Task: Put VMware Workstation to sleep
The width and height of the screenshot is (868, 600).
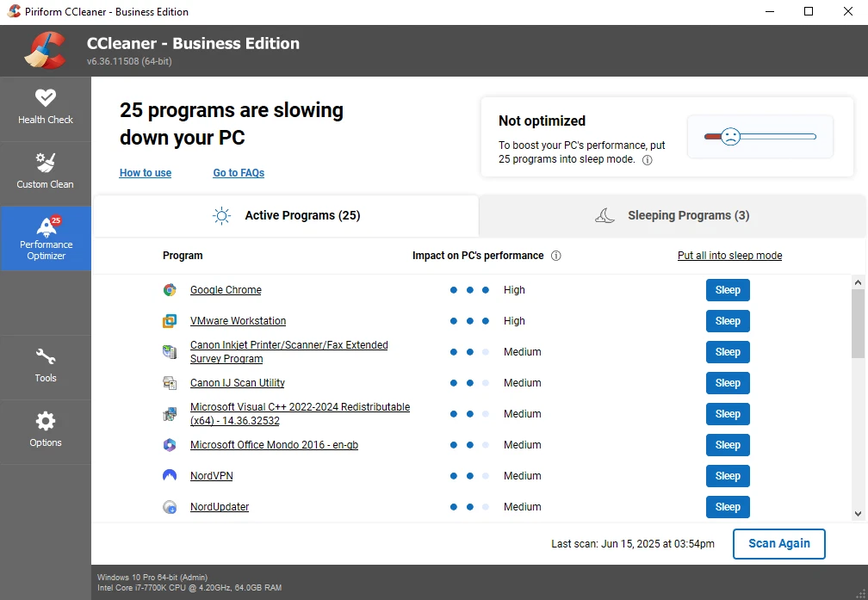Action: click(728, 321)
